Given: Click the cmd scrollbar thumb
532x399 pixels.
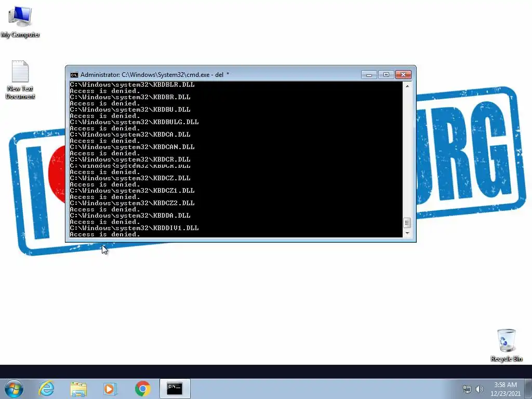Looking at the screenshot, I should pos(407,223).
